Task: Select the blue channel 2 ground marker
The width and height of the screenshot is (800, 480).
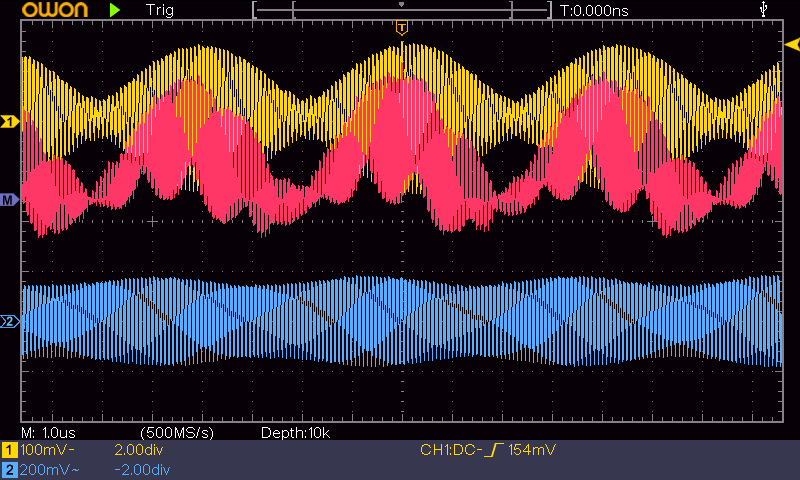Action: (x=10, y=322)
